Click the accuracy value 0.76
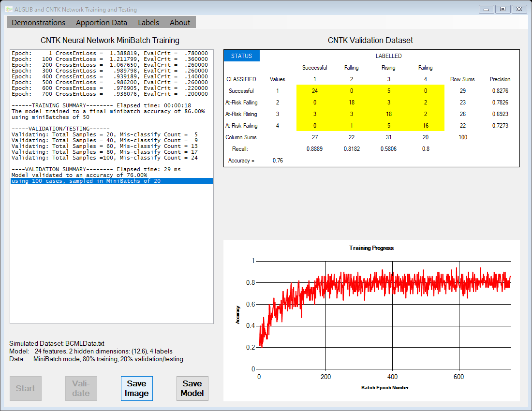Screen dimensions: 532x411 pyautogui.click(x=278, y=161)
